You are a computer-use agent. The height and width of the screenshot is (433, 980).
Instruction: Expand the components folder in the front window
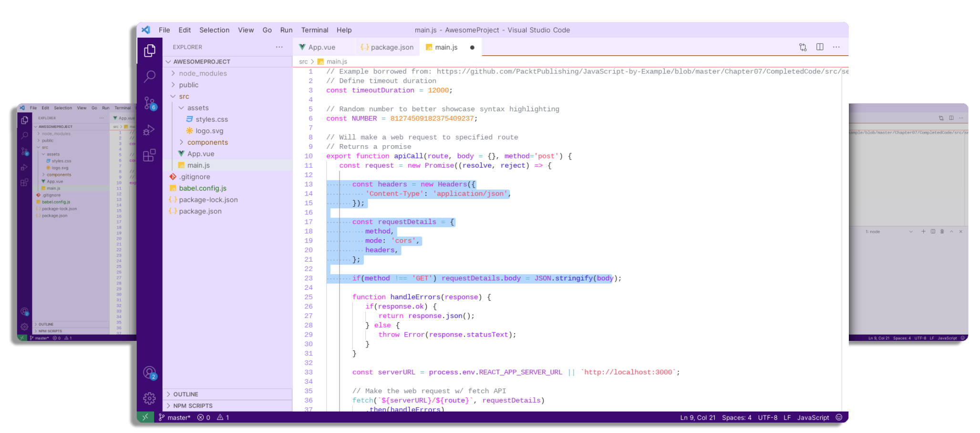click(x=227, y=142)
